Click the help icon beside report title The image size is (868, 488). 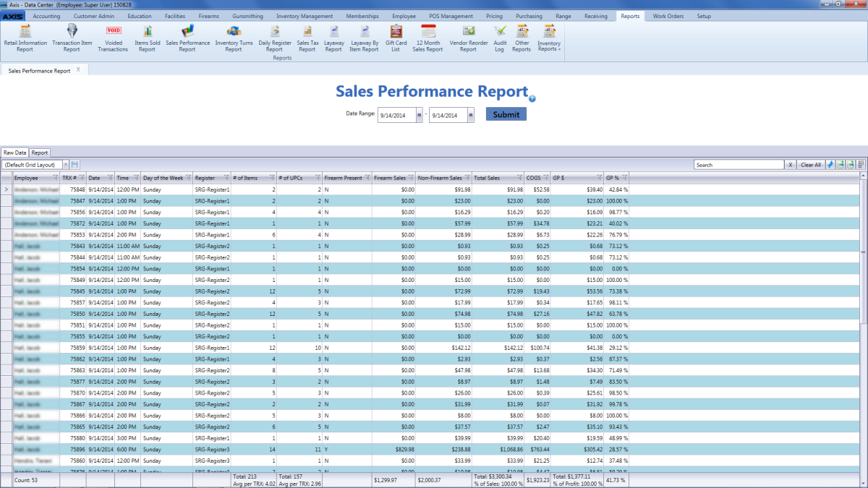pyautogui.click(x=532, y=98)
